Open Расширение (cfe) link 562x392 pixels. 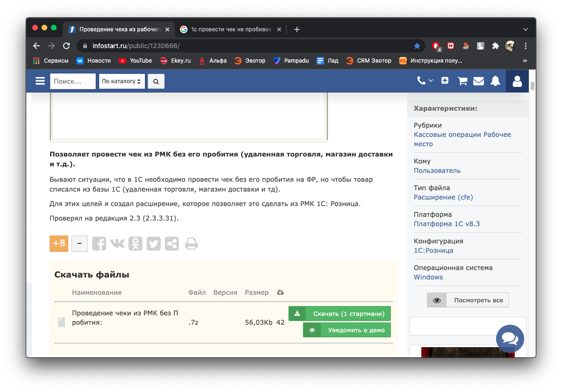[x=443, y=197]
